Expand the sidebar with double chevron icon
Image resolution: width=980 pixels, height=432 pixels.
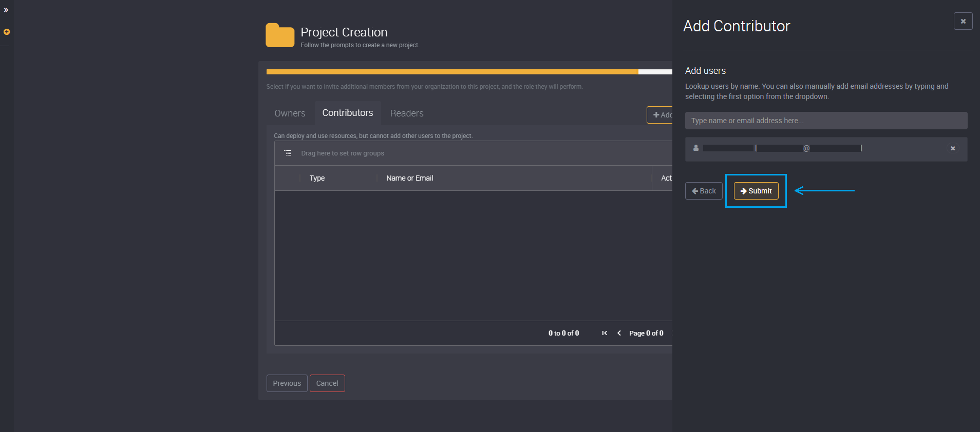click(6, 10)
